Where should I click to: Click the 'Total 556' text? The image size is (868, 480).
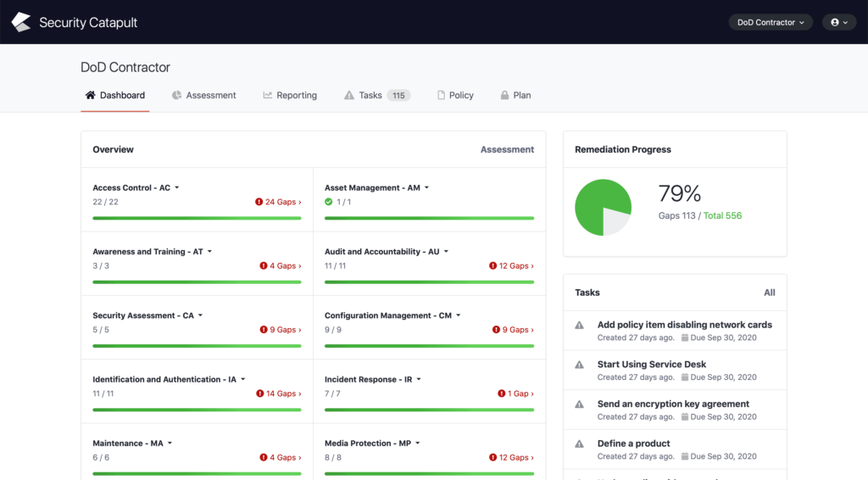pos(722,216)
